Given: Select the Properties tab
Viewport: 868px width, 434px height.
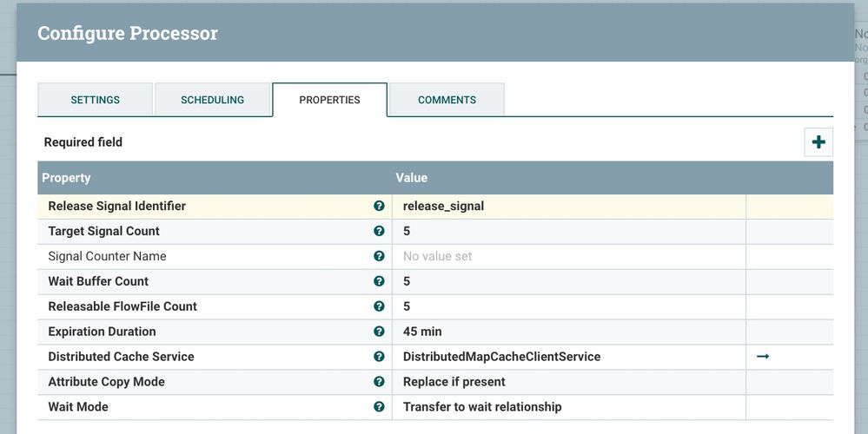Looking at the screenshot, I should pos(329,100).
